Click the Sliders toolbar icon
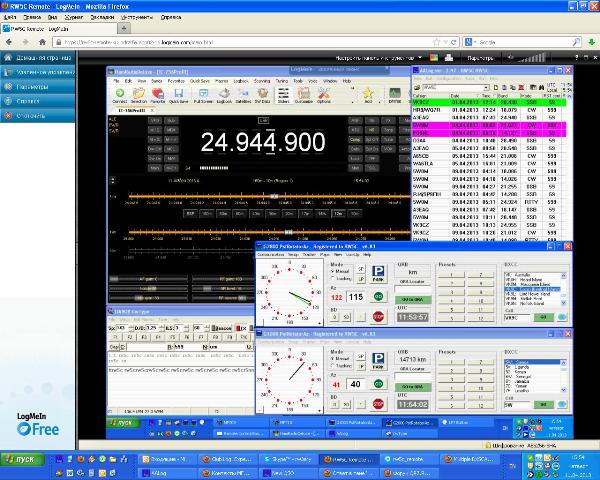The width and height of the screenshot is (600, 480). [284, 95]
